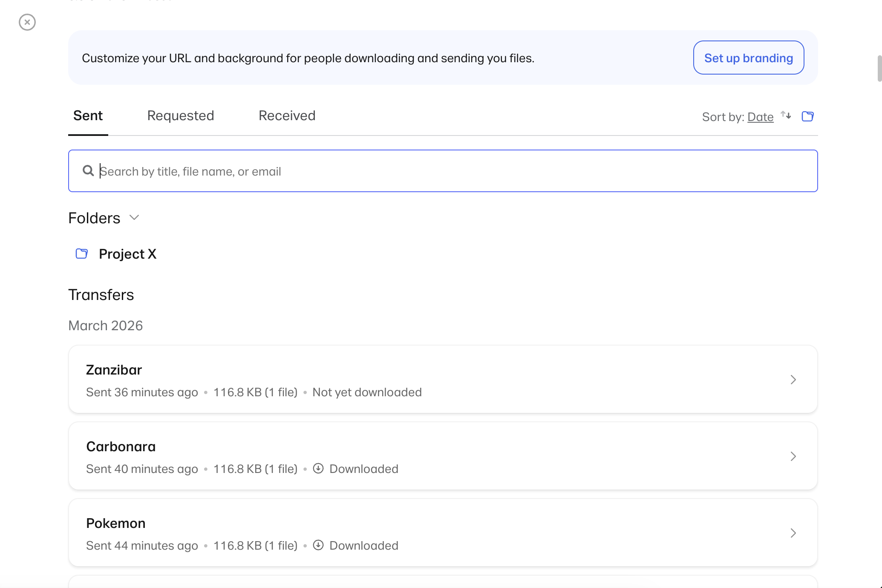Open Zanzibar transfer via chevron arrow
This screenshot has height=588, width=882.
click(x=793, y=380)
